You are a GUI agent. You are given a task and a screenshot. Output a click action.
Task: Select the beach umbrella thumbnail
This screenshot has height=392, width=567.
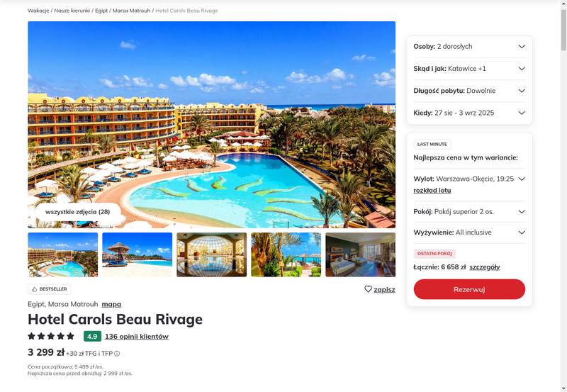[137, 254]
